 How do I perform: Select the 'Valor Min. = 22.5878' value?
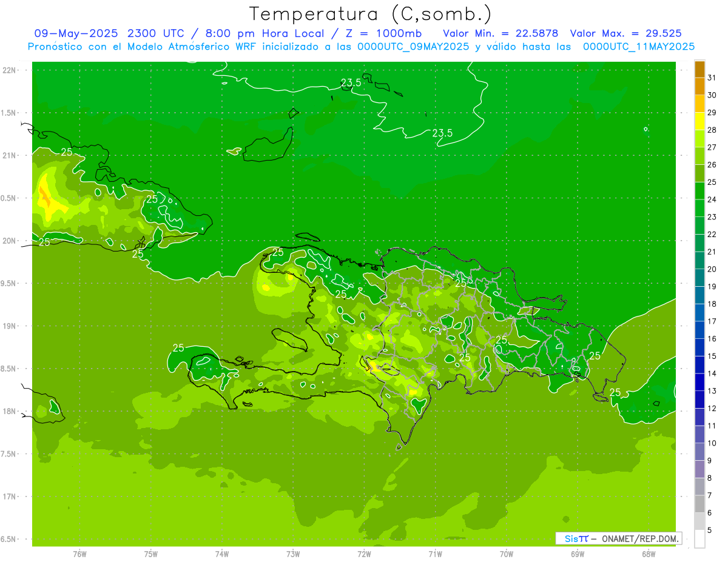pos(500,33)
